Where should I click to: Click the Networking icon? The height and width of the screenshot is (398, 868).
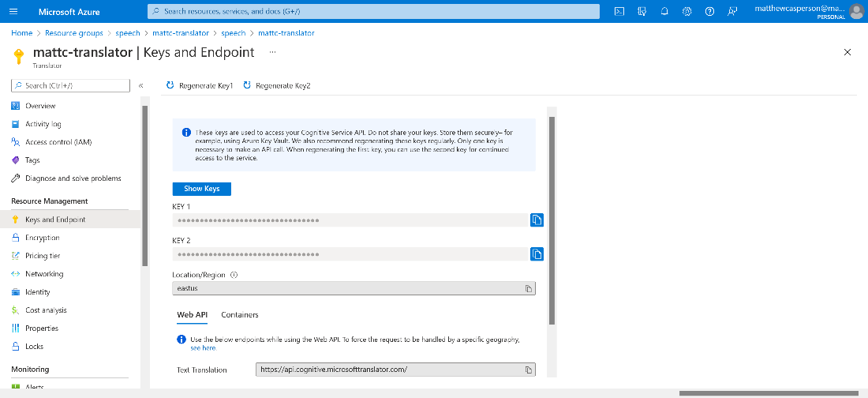click(x=16, y=274)
